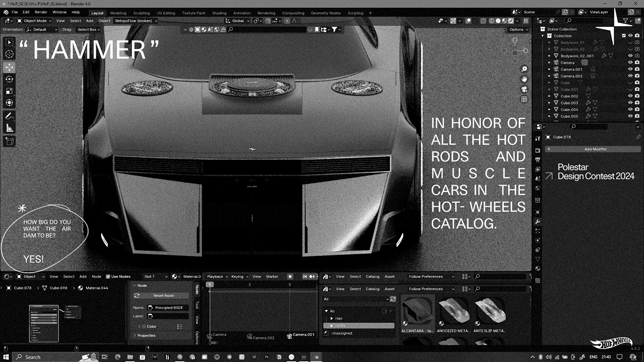The image size is (644, 362).
Task: Hide Camera.001 in the outliner viewport
Action: coord(630,69)
